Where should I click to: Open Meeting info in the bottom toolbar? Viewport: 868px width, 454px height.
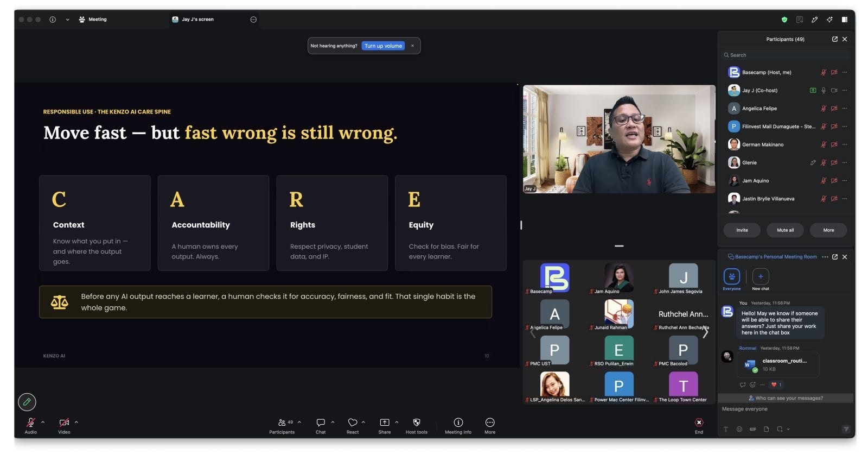[x=458, y=426]
